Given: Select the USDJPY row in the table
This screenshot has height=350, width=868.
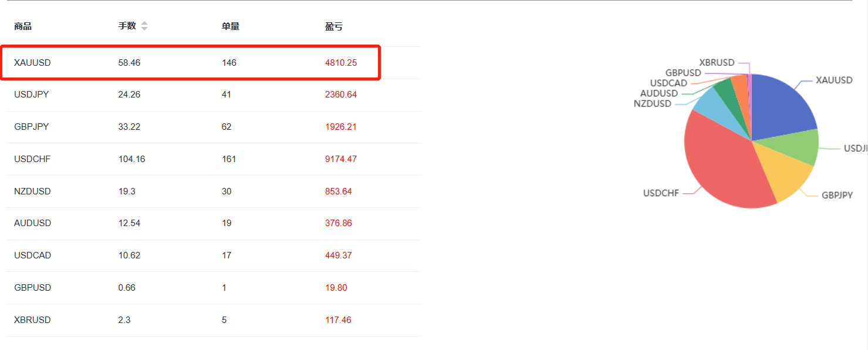Looking at the screenshot, I should point(214,95).
